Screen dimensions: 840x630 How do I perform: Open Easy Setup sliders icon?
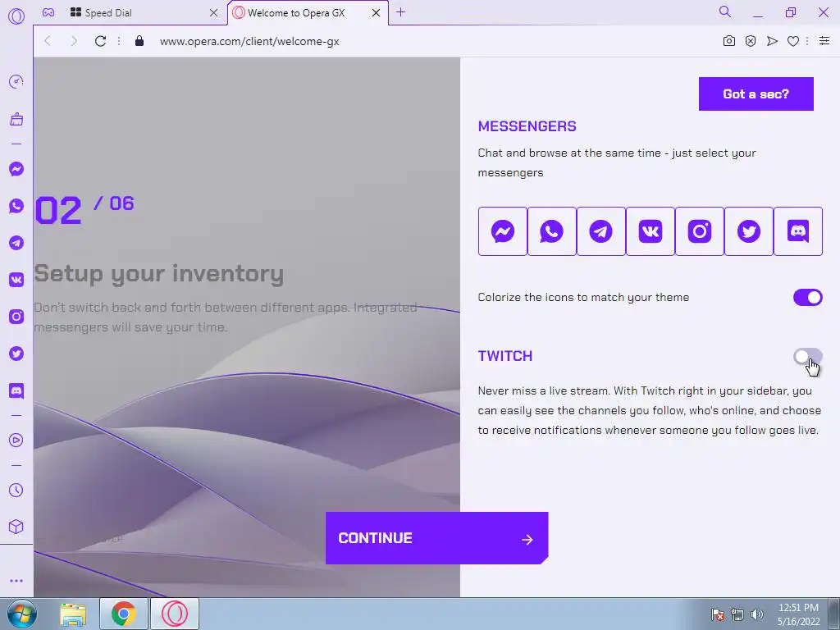click(x=824, y=41)
